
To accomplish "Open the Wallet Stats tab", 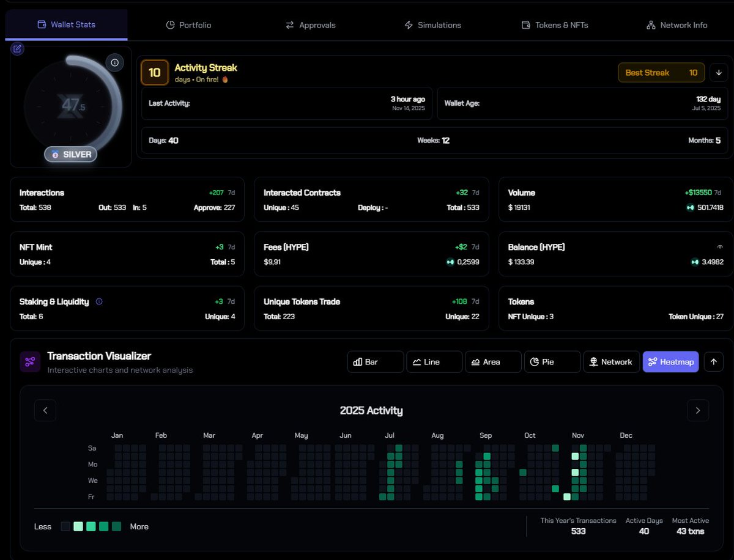I will [67, 25].
